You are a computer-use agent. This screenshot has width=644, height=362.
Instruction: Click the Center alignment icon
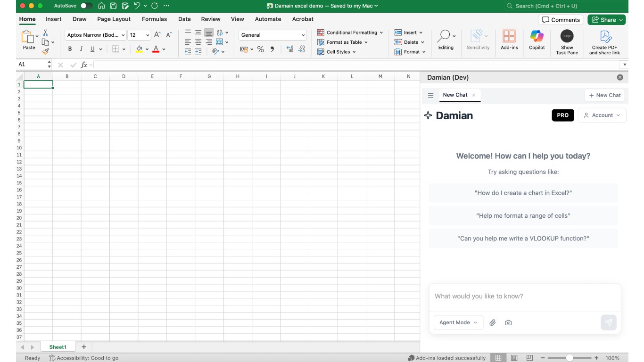[x=198, y=42]
